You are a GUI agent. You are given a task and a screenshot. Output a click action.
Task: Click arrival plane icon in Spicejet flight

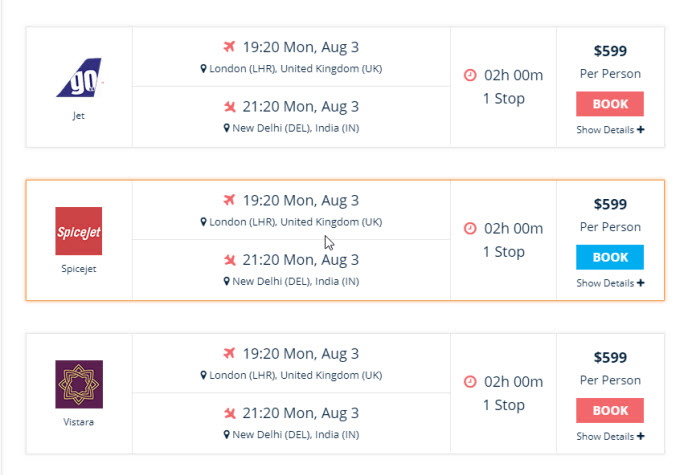click(231, 260)
